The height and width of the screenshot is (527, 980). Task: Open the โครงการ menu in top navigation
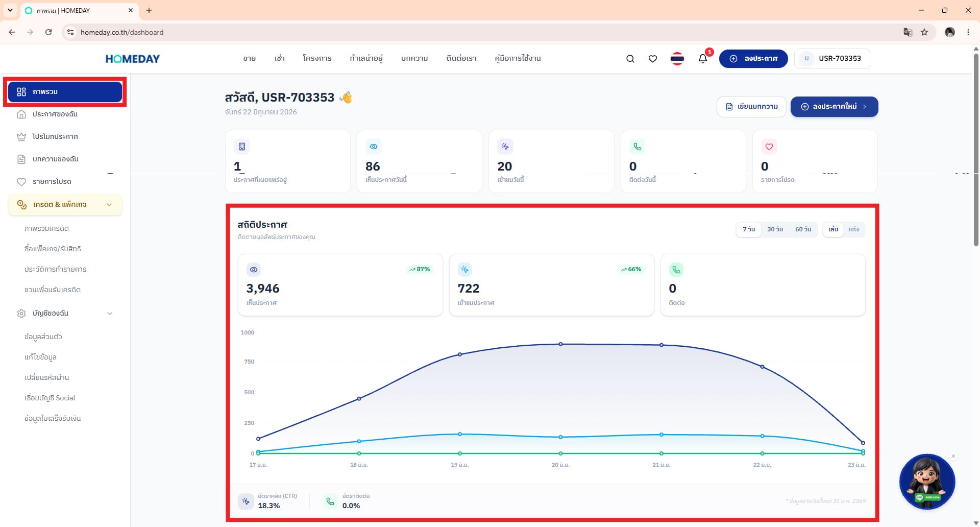(x=317, y=58)
